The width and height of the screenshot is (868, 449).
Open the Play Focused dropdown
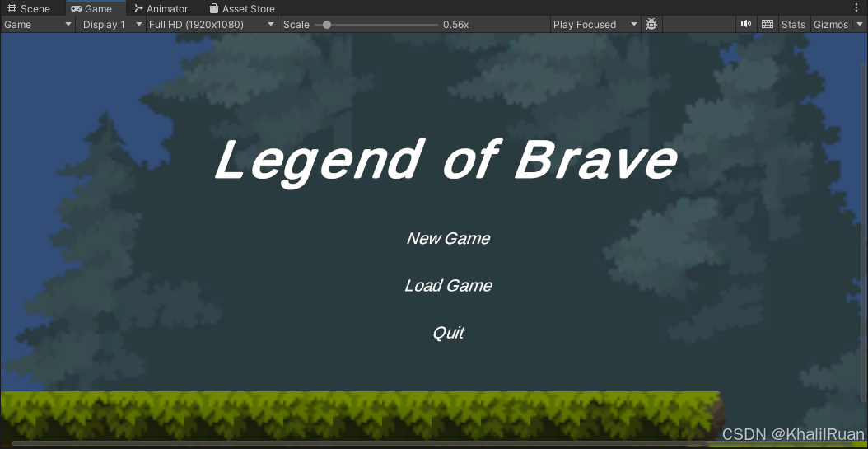595,25
